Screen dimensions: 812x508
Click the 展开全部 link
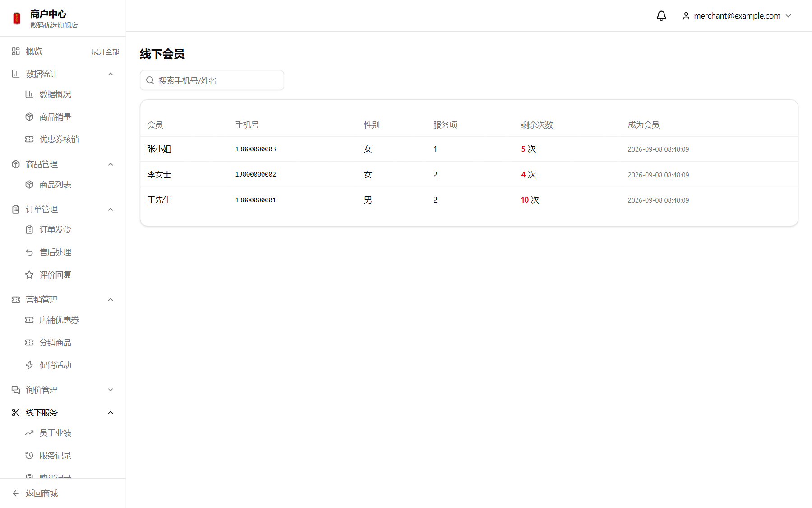click(x=106, y=52)
